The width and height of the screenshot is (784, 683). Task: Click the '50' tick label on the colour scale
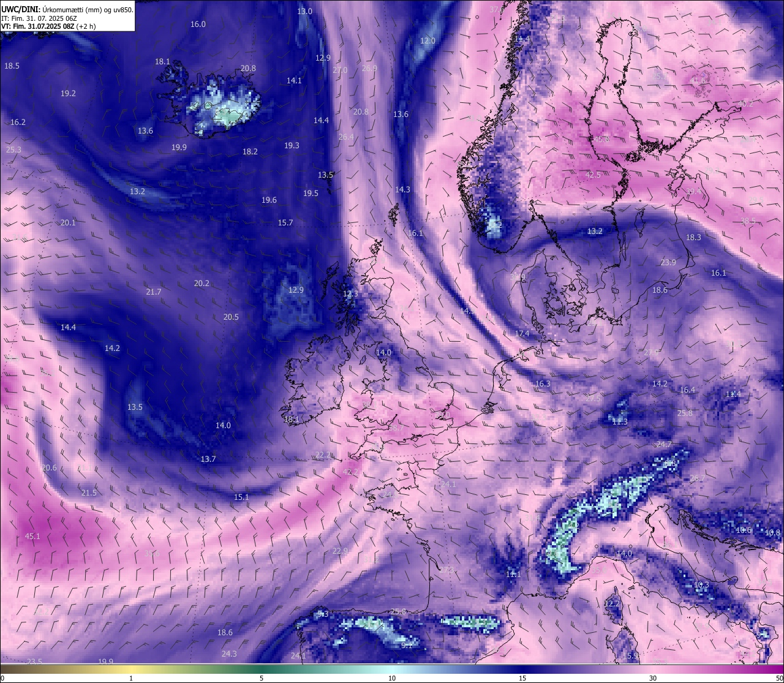pos(779,678)
